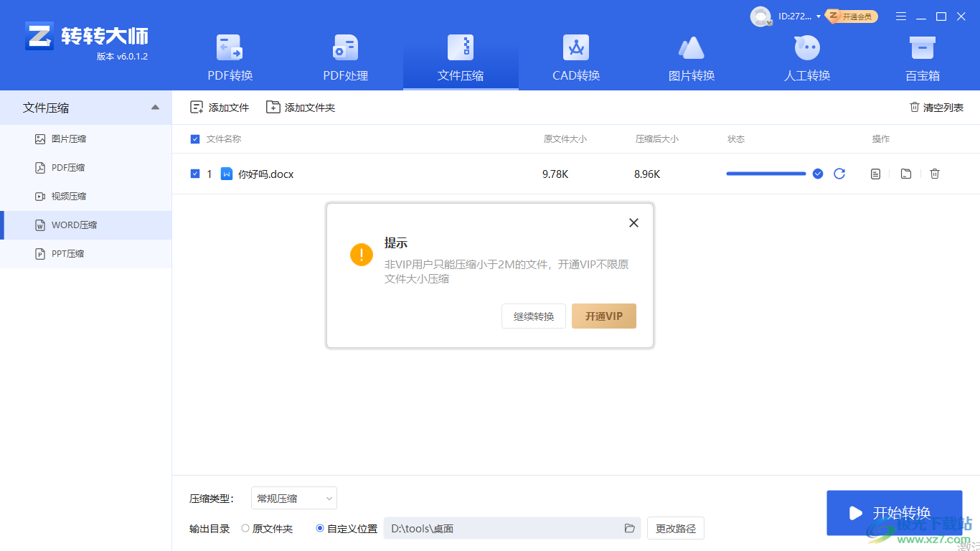The width and height of the screenshot is (980, 551).
Task: Toggle the select-all checkbox beside 文件名称
Action: click(195, 139)
